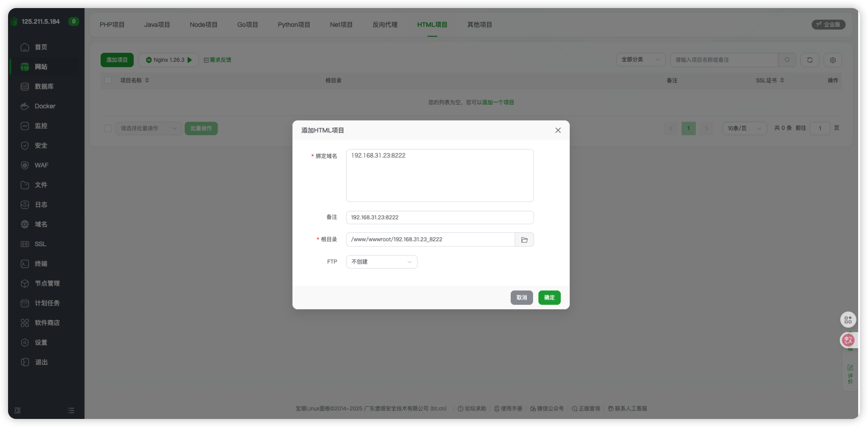Viewport: 868px width, 427px height.
Task: Toggle the select-all checkbox in table header
Action: point(108,81)
